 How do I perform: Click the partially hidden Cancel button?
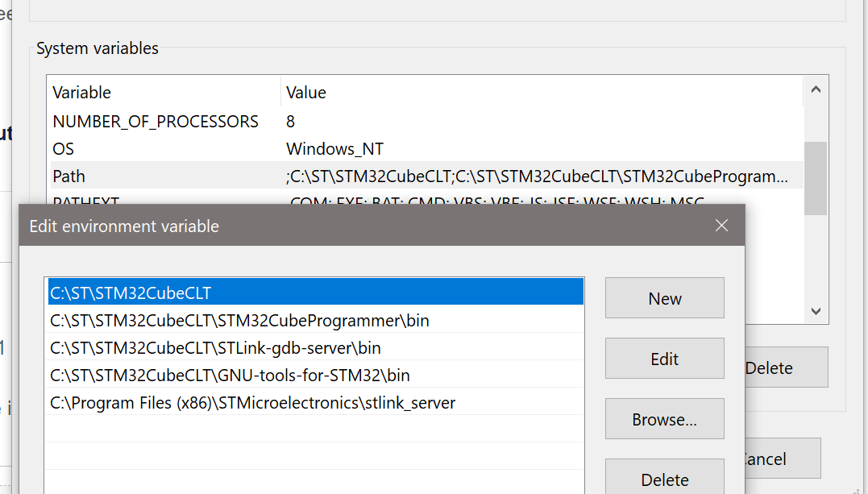(783, 458)
